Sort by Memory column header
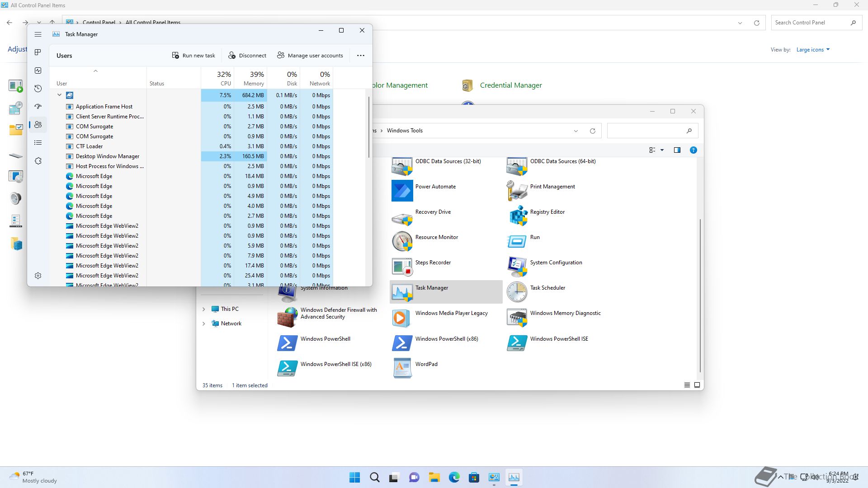This screenshot has height=488, width=868. point(250,78)
